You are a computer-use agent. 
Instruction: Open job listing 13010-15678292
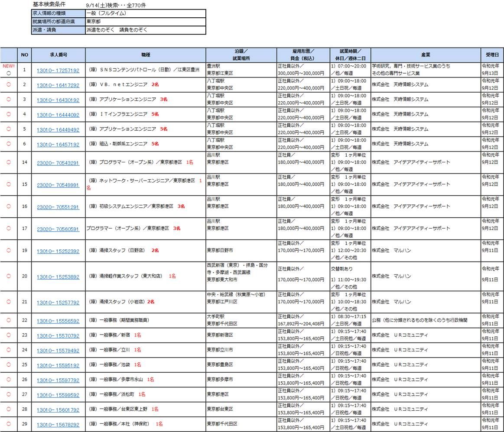point(58,425)
